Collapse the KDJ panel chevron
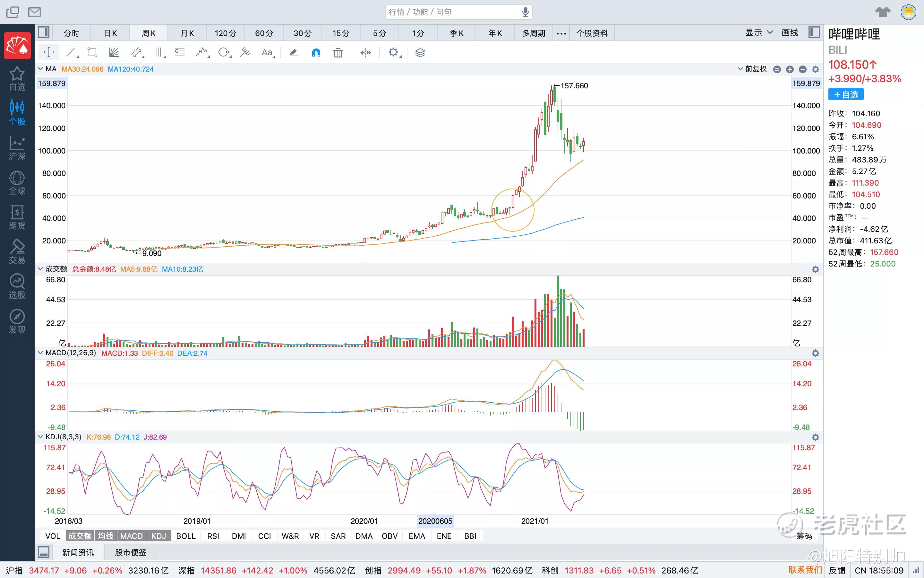The height and width of the screenshot is (578, 924). click(x=40, y=437)
